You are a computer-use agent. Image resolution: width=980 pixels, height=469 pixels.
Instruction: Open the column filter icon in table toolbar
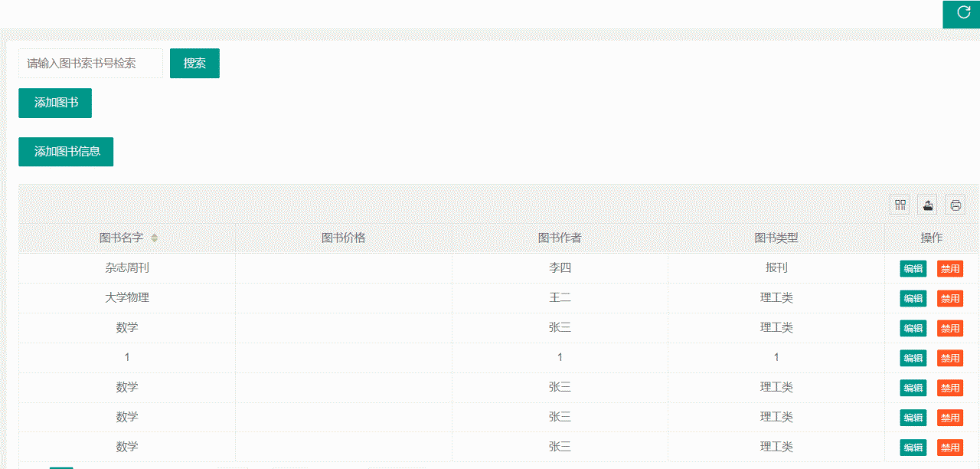(x=900, y=205)
